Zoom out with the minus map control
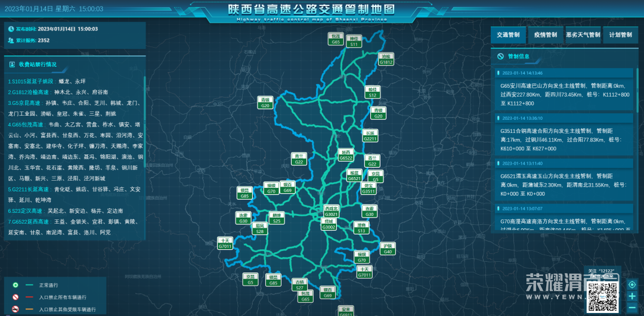Image resolution: width=644 pixels, height=316 pixels. click(631, 307)
